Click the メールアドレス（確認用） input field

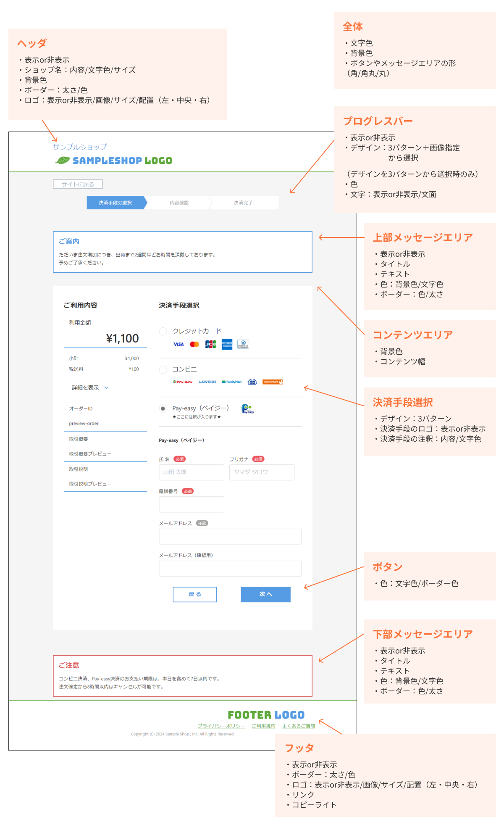pyautogui.click(x=230, y=569)
